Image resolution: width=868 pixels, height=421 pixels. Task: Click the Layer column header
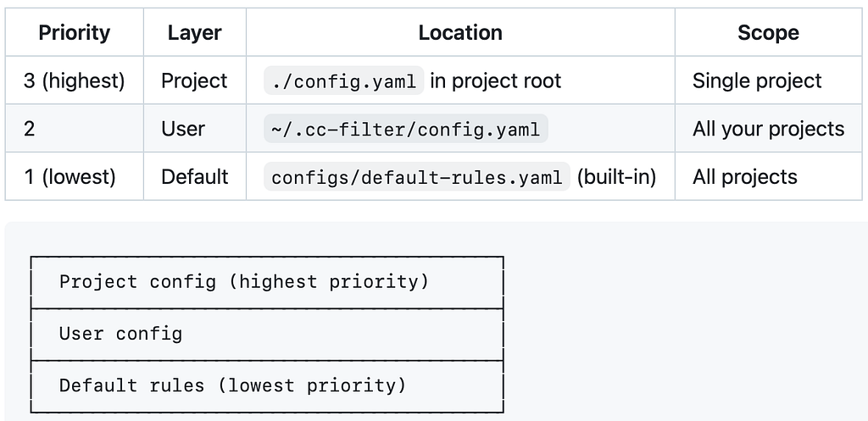195,32
